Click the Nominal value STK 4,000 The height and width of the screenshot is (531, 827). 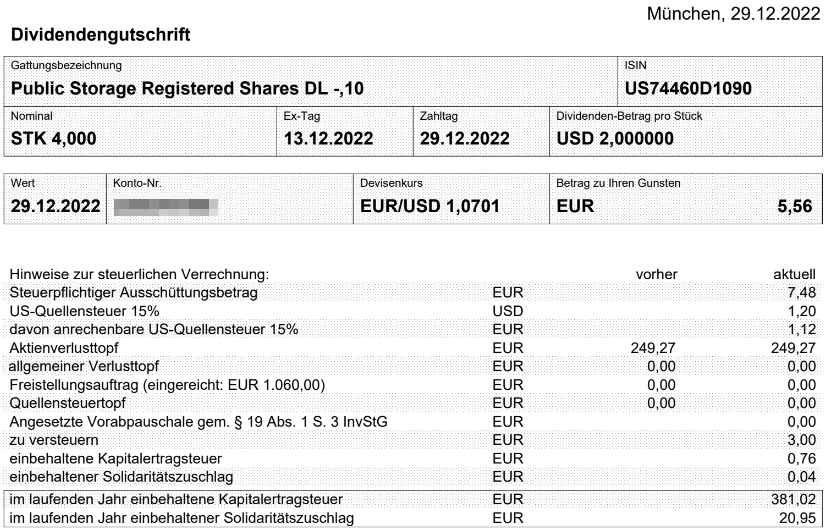[54, 139]
